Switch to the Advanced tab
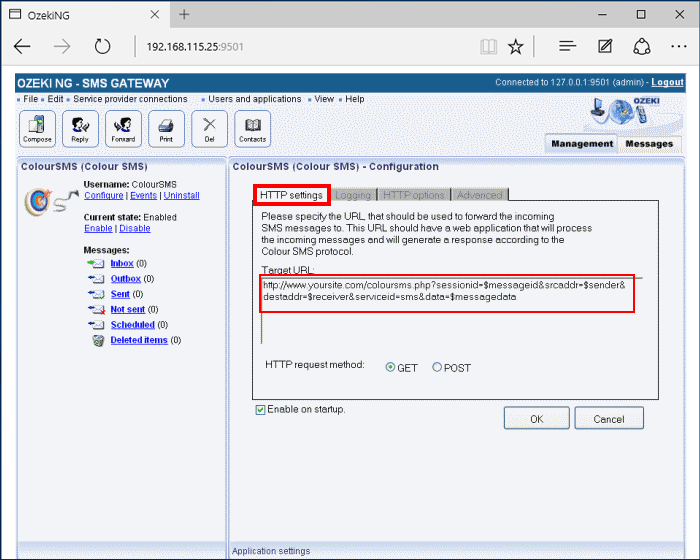The image size is (700, 560). coord(479,195)
